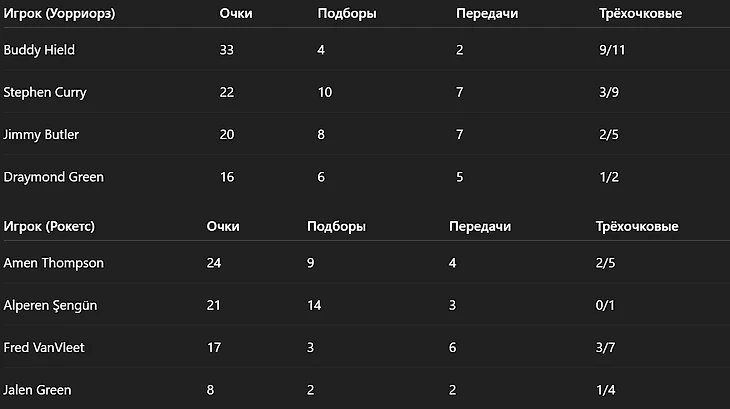Image resolution: width=730 pixels, height=409 pixels.
Task: Click Трёхочковые header in the Rockets table
Action: [636, 226]
